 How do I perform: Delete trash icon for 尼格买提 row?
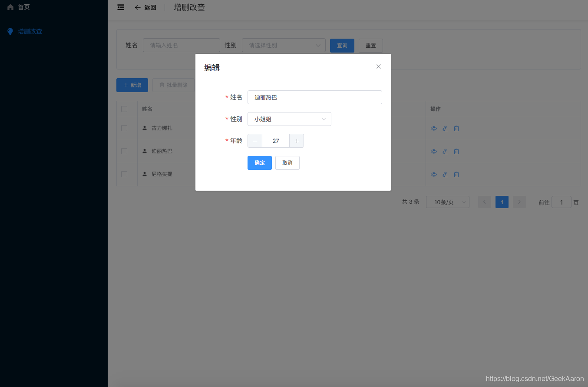[456, 175]
